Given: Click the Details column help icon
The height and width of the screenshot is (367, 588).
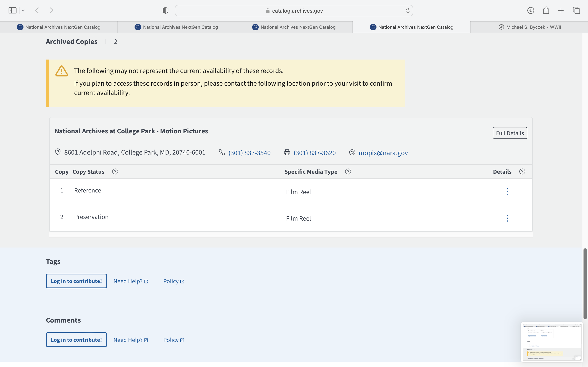Looking at the screenshot, I should point(522,172).
